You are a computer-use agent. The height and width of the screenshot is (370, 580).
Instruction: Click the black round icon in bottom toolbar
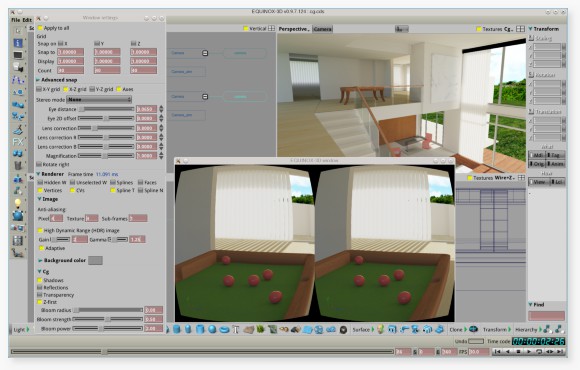343,329
